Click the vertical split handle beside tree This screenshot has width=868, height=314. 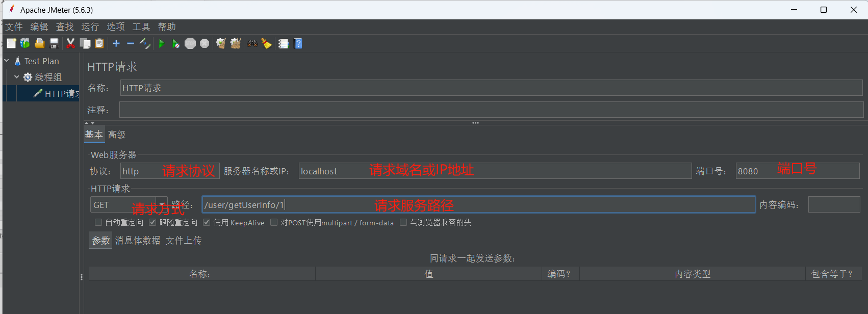tap(82, 277)
